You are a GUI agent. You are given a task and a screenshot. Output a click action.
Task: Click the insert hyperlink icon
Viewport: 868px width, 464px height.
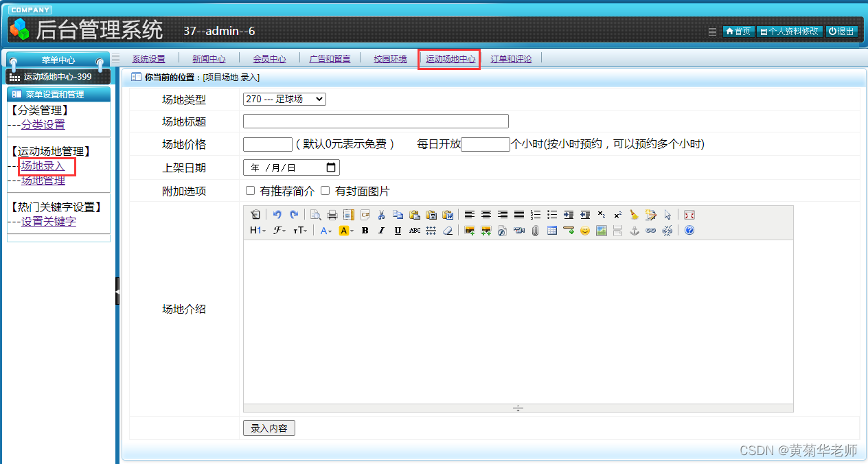tap(650, 231)
